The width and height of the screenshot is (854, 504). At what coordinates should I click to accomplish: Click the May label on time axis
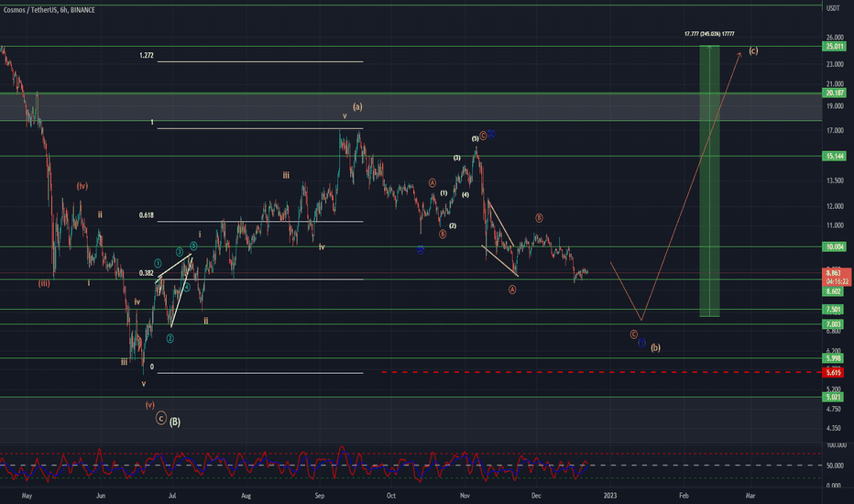[27, 496]
